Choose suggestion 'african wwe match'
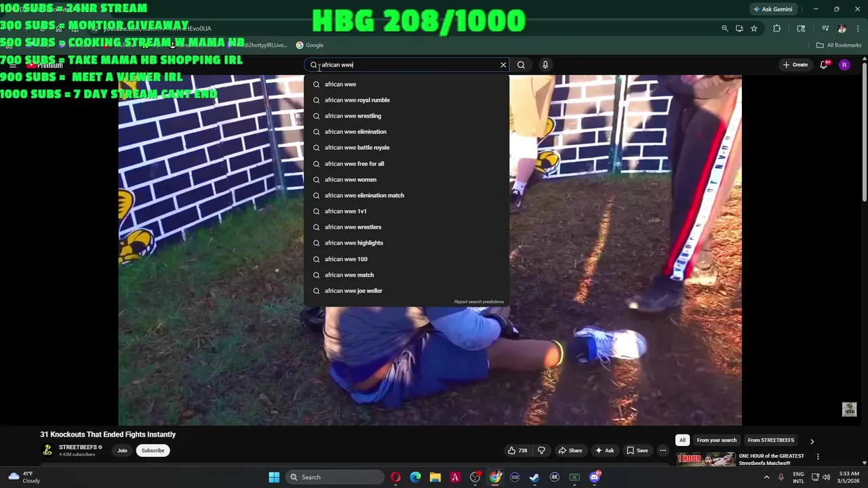This screenshot has width=868, height=488. 406,274
